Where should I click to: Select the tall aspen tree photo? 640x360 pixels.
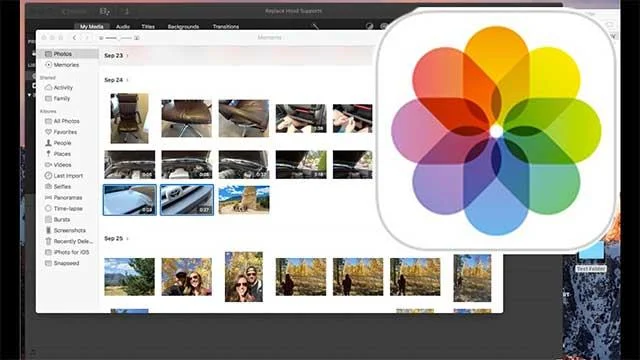point(472,278)
